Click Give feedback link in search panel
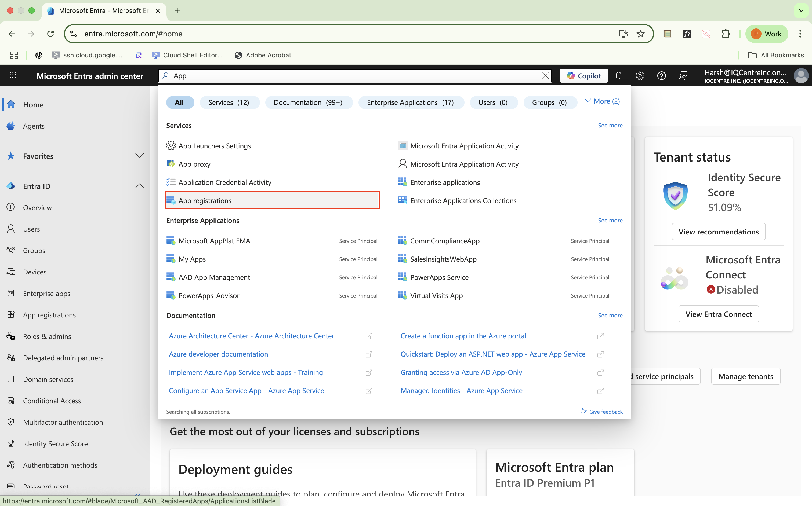Screen dimensions: 812x506 [x=602, y=412]
